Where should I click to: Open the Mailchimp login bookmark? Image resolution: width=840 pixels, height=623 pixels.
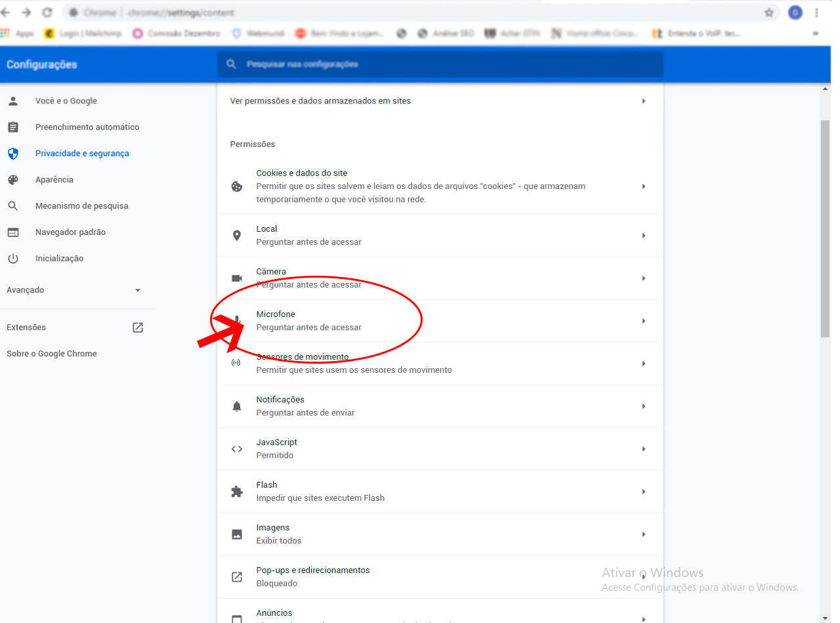coord(83,33)
